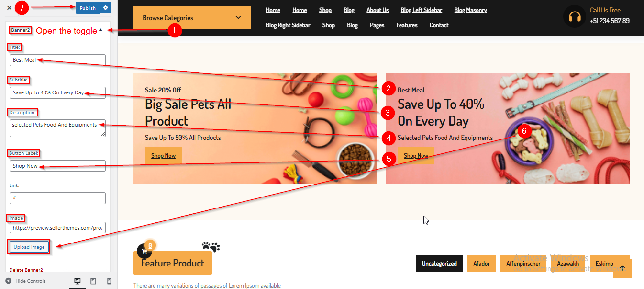The width and height of the screenshot is (644, 289).
Task: Click the back-to-top arrow button
Action: [622, 268]
